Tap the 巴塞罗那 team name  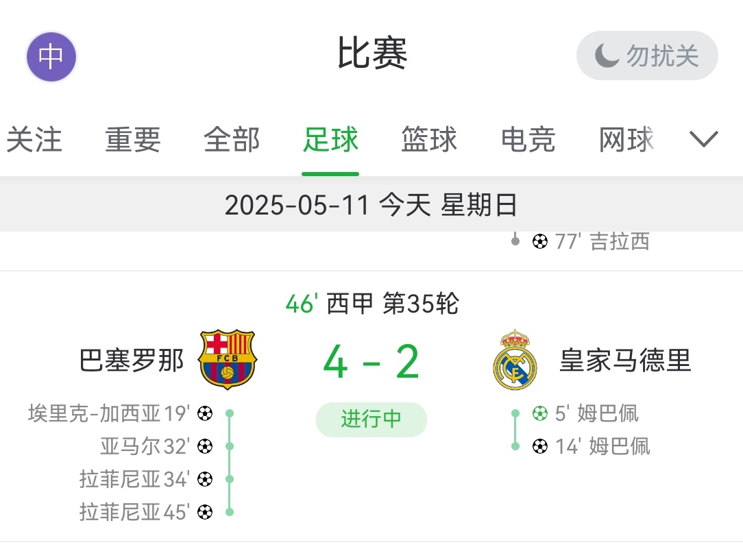[x=132, y=361]
